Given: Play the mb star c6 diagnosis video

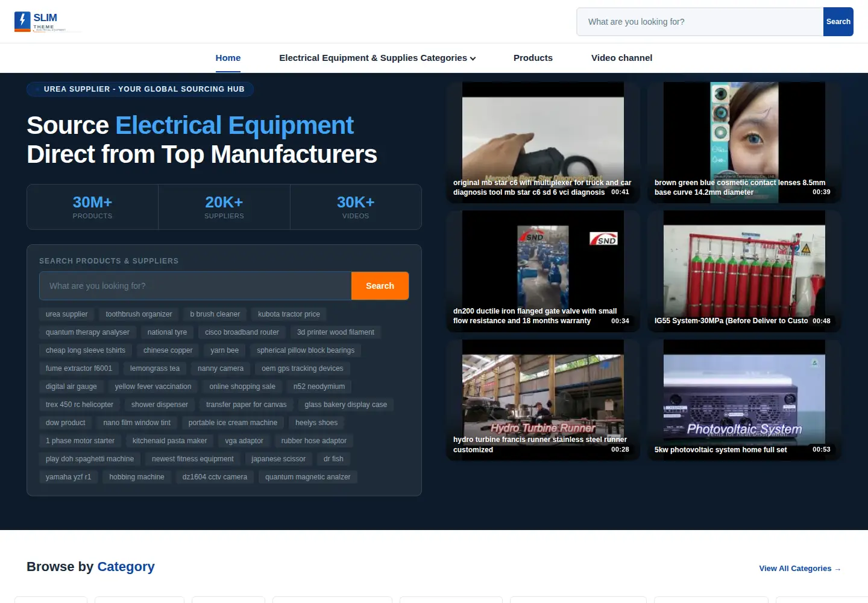Looking at the screenshot, I should point(543,142).
